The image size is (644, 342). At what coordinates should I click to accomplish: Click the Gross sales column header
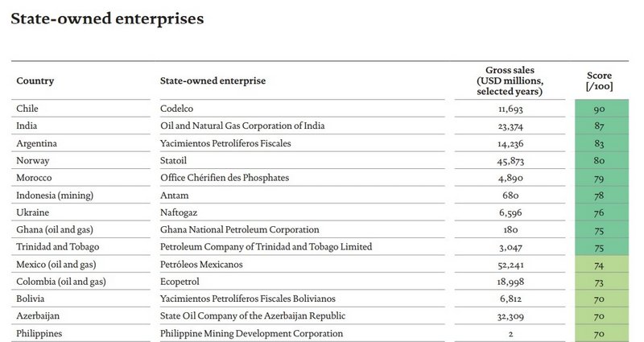click(510, 80)
